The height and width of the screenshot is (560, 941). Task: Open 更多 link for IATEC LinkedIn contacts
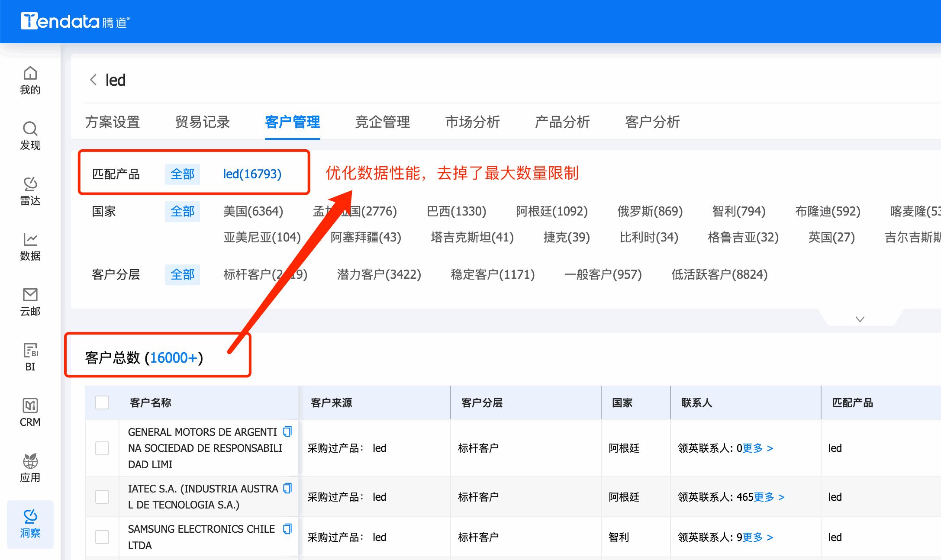pyautogui.click(x=764, y=497)
